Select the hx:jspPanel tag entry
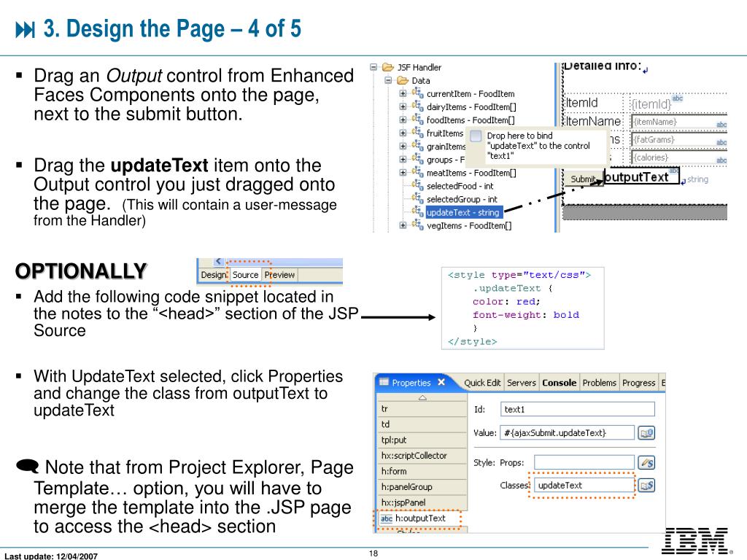The height and width of the screenshot is (560, 747). [x=422, y=503]
